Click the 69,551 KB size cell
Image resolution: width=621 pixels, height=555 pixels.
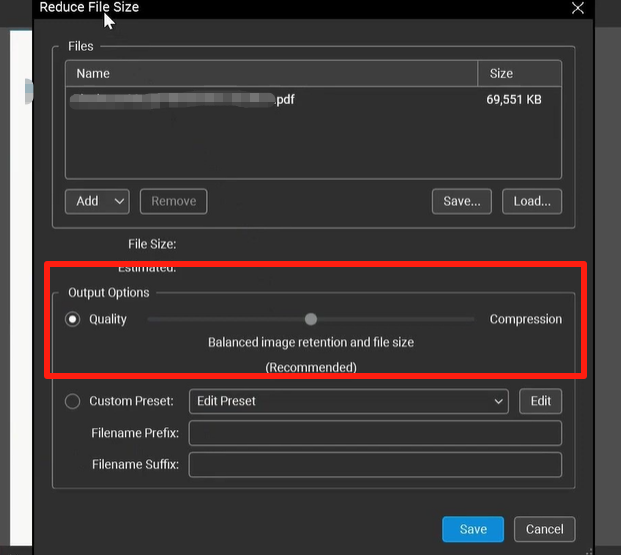[x=514, y=100]
